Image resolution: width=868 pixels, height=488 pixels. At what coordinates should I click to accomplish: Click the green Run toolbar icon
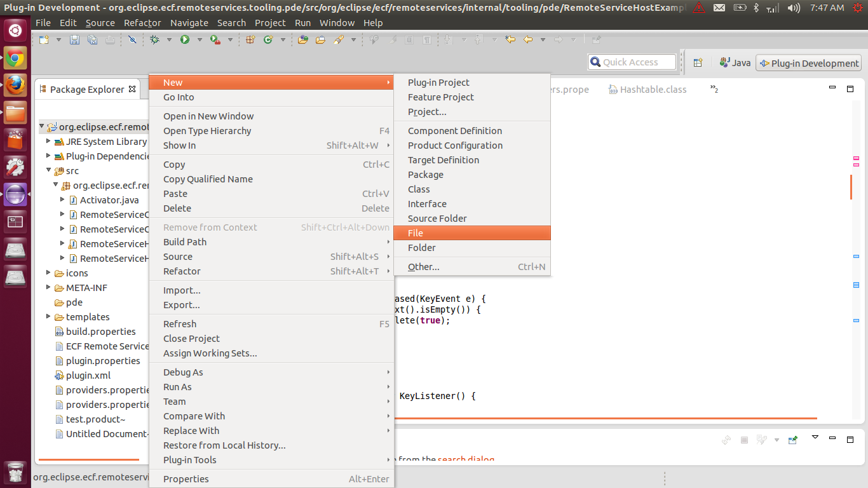pos(185,39)
